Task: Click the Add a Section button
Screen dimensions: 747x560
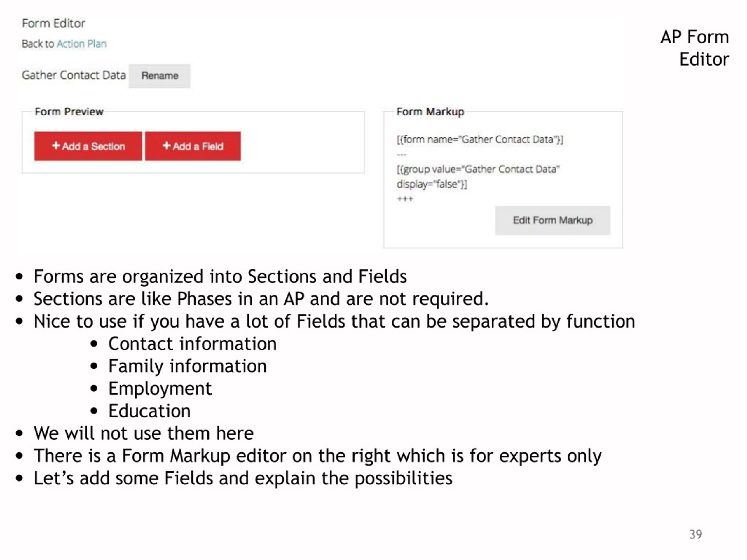Action: pos(88,146)
